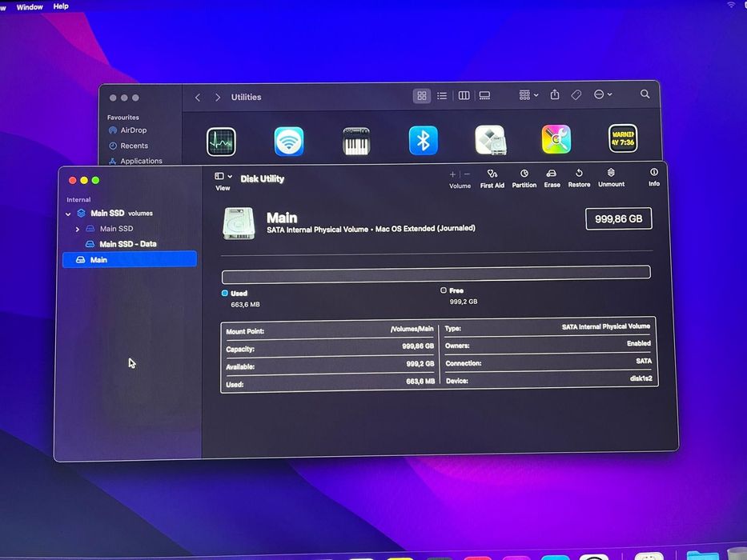The width and height of the screenshot is (747, 560).
Task: Click the disk usage bar
Action: [436, 274]
